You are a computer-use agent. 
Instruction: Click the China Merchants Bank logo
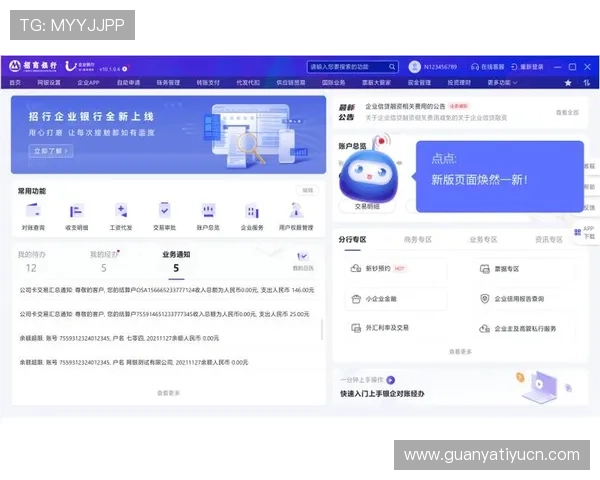tap(33, 66)
